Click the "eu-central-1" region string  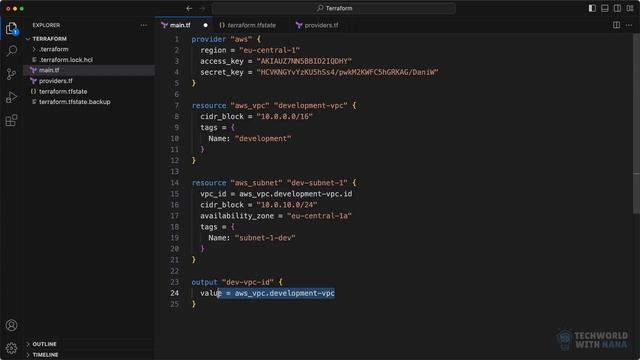(269, 50)
